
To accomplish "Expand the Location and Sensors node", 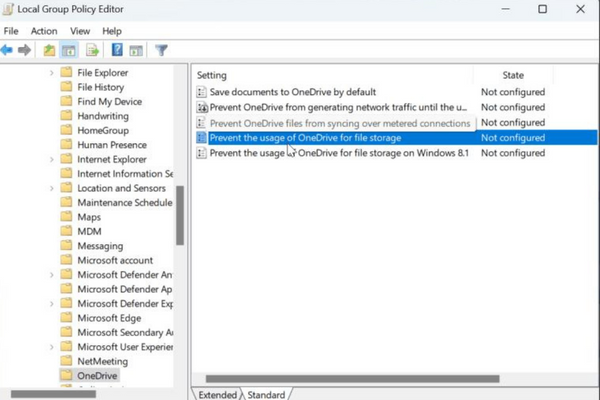I will click(52, 188).
